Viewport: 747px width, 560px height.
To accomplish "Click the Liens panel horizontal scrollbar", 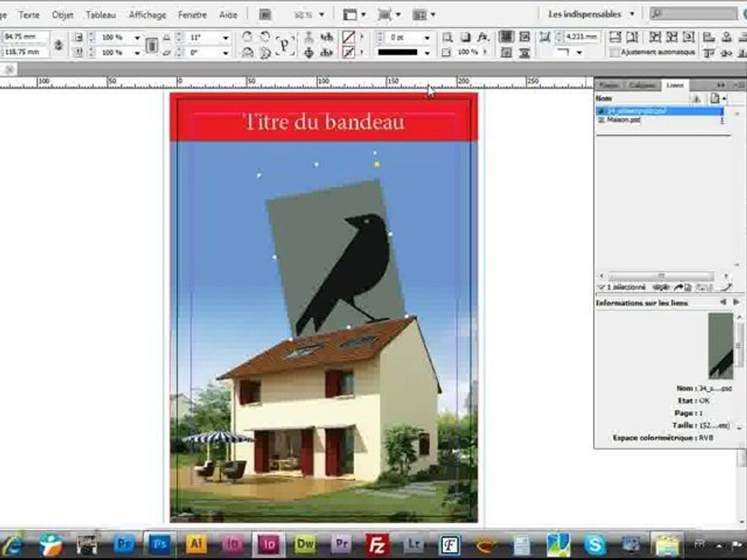I will click(663, 276).
